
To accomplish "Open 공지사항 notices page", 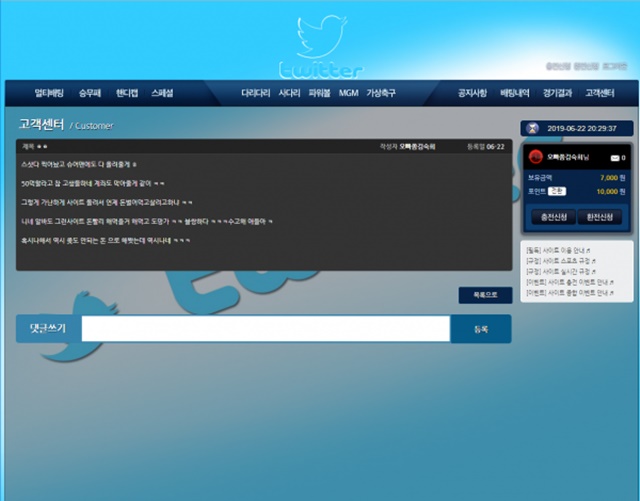I will click(472, 93).
